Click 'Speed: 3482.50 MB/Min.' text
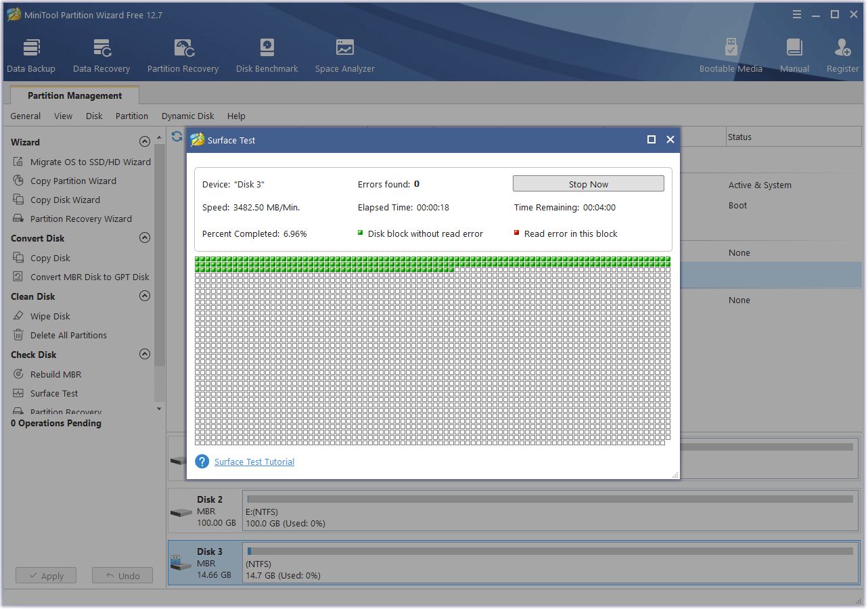The width and height of the screenshot is (868, 609). click(x=251, y=208)
